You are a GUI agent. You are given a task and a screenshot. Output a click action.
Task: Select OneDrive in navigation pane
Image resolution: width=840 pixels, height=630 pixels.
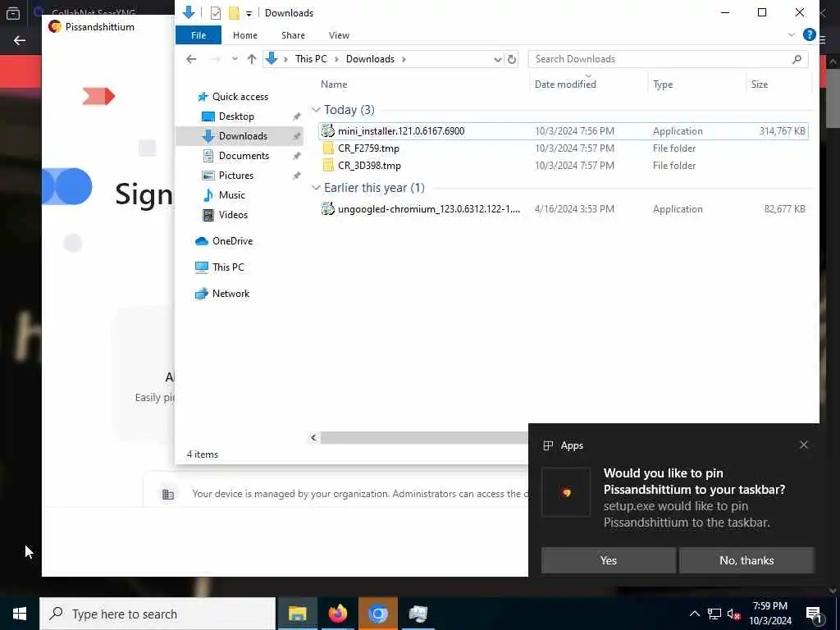[224, 241]
